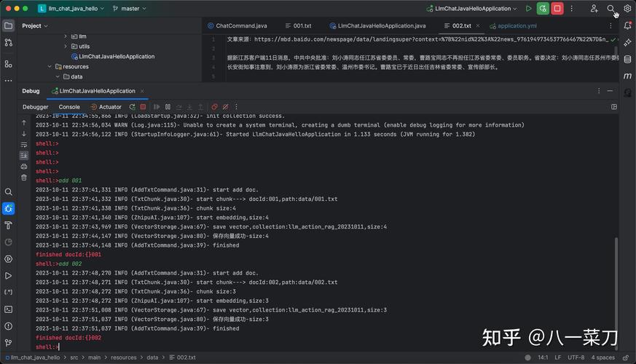The height and width of the screenshot is (364, 636).
Task: Open the Actuator tab
Action: [x=106, y=107]
